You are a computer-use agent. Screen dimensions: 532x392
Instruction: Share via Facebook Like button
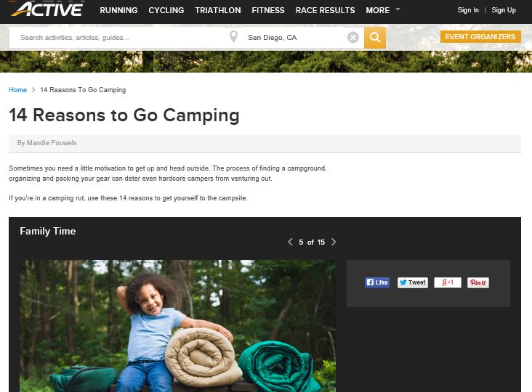point(377,282)
